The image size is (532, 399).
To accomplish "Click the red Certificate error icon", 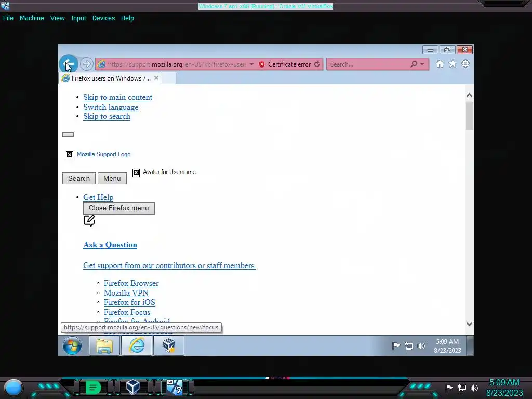I will [x=262, y=64].
